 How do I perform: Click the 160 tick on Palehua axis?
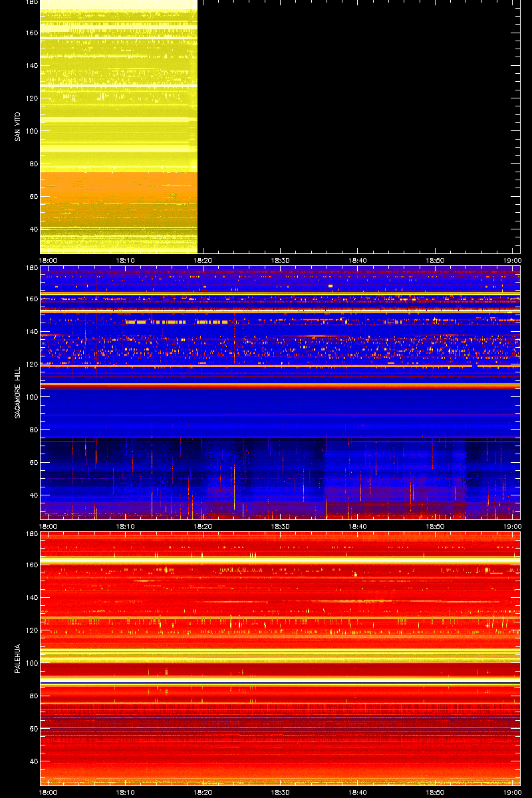coord(31,565)
